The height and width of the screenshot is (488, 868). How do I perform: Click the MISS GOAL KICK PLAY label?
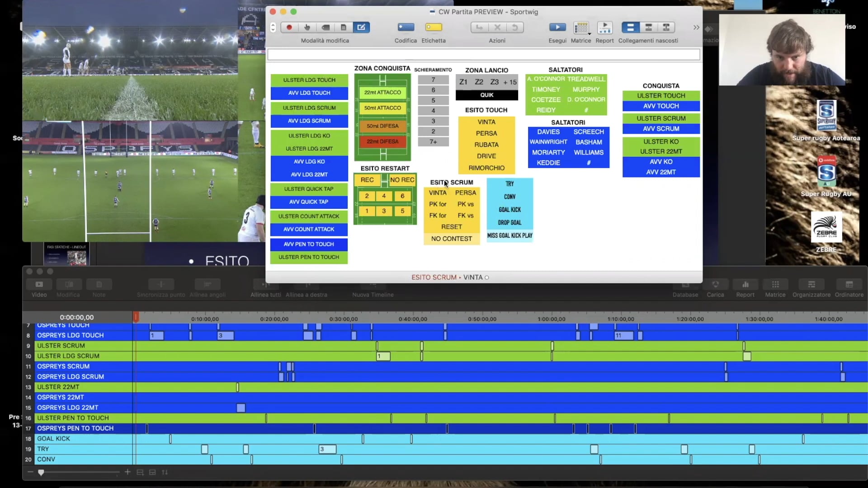coord(509,236)
